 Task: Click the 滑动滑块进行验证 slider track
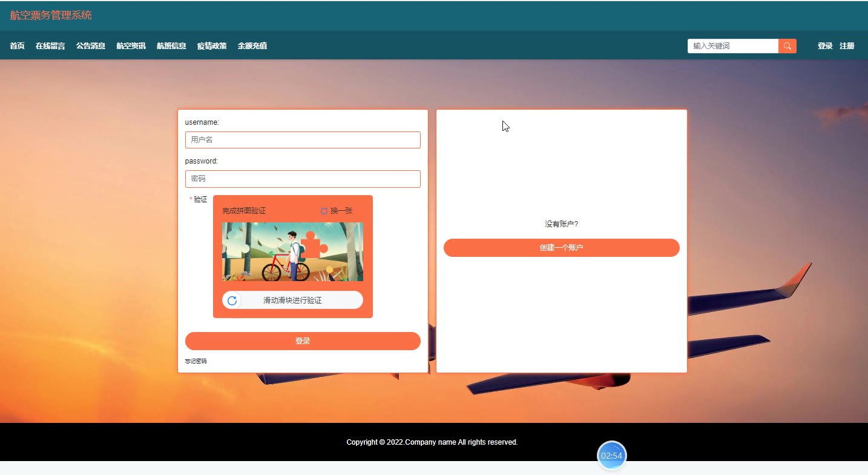292,301
